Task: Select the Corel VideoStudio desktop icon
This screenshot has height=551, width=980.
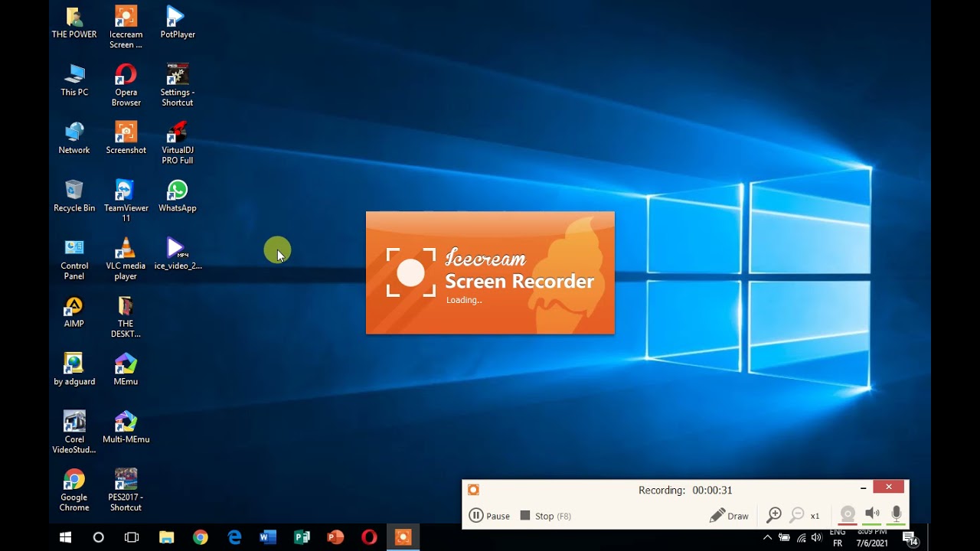Action: (x=74, y=433)
